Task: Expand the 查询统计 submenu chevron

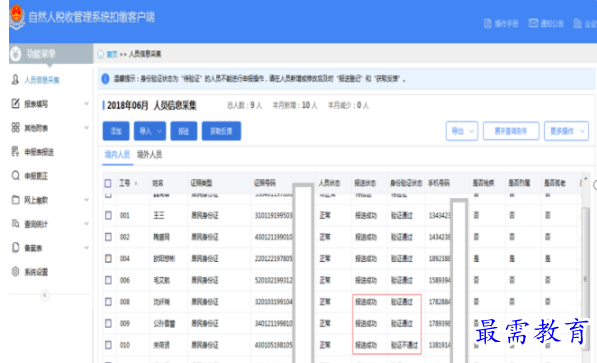Action: coord(86,224)
